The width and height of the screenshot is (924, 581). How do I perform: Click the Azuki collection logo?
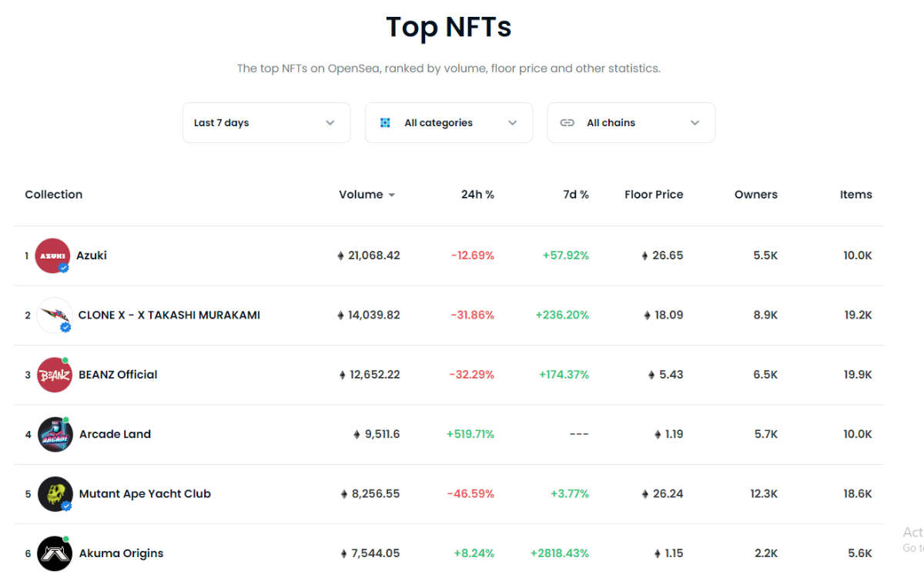52,255
